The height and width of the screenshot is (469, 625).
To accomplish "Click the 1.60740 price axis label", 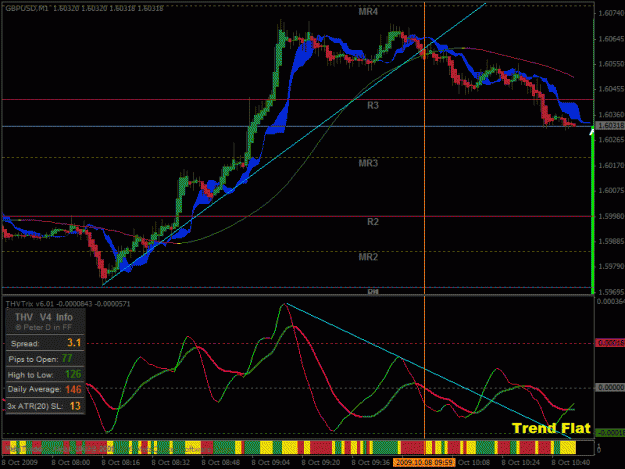I will coord(611,14).
